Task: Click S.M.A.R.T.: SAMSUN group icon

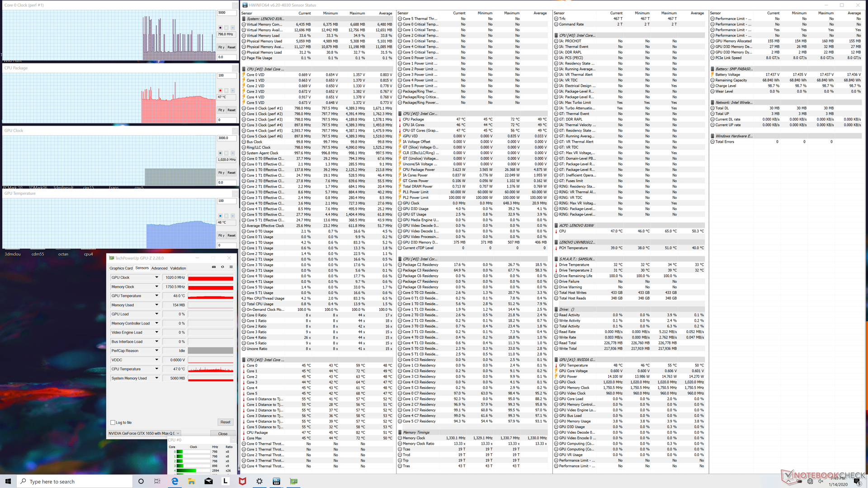Action: pyautogui.click(x=556, y=259)
